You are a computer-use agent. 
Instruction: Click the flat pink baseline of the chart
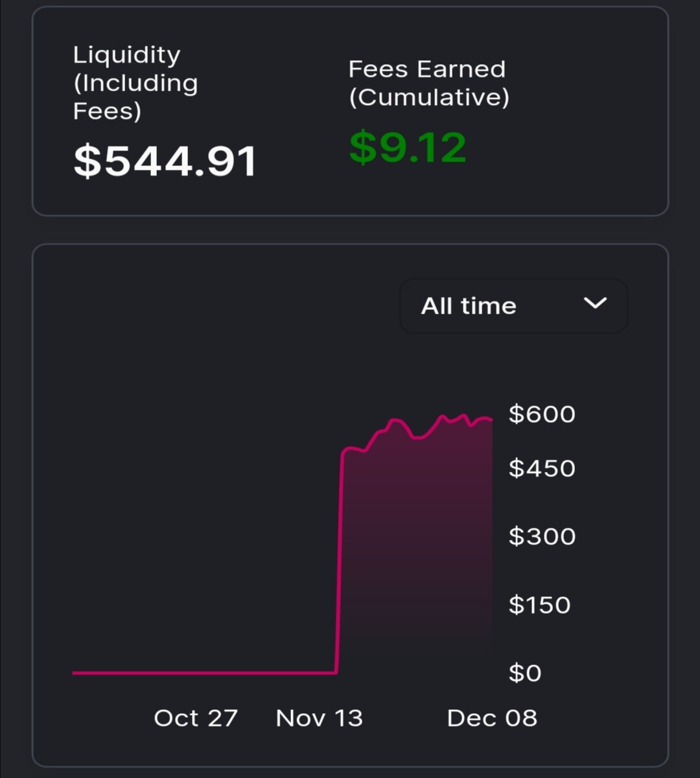pyautogui.click(x=204, y=673)
